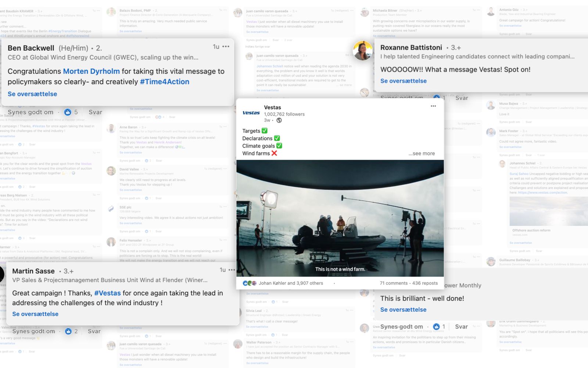Click the reaction emoji icons beside Johan Køhler
588x368 pixels.
250,283
